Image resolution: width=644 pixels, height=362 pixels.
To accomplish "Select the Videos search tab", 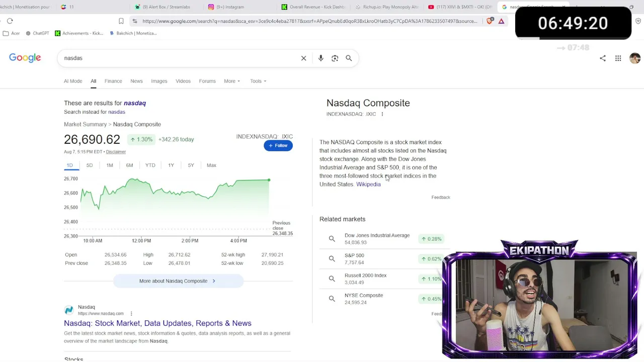I will (183, 81).
